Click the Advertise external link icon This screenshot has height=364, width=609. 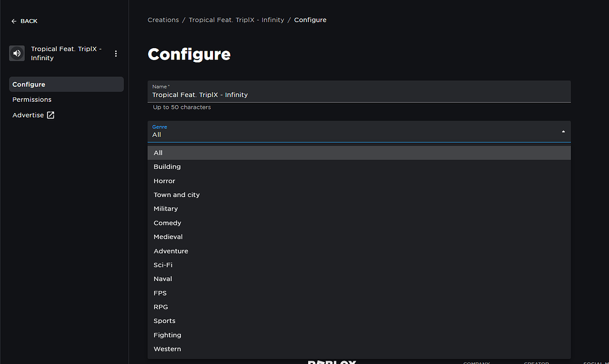point(50,114)
